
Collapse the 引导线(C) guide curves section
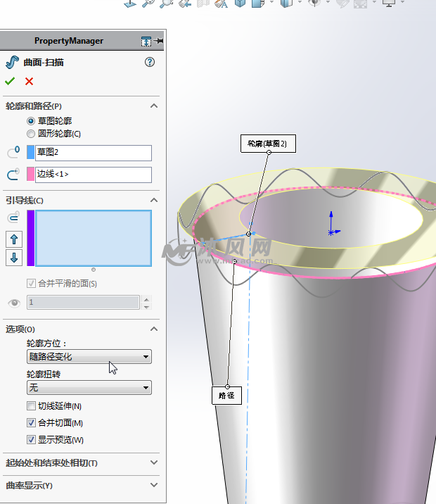(154, 200)
